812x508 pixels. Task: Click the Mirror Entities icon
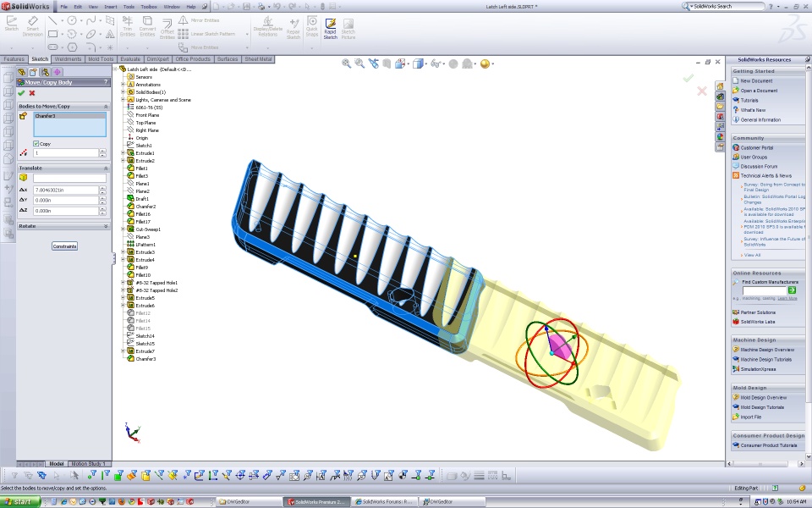[183, 20]
